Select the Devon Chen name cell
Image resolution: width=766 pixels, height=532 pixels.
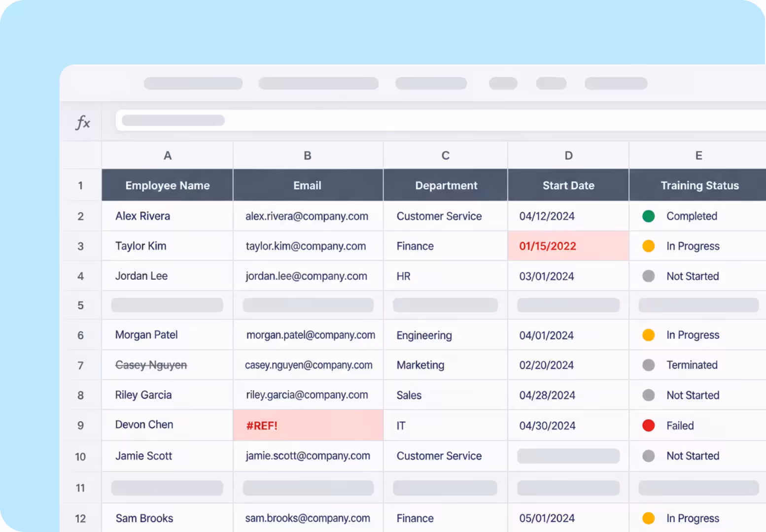(168, 426)
